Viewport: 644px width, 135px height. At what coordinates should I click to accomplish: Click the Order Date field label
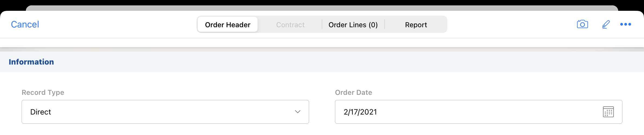353,92
